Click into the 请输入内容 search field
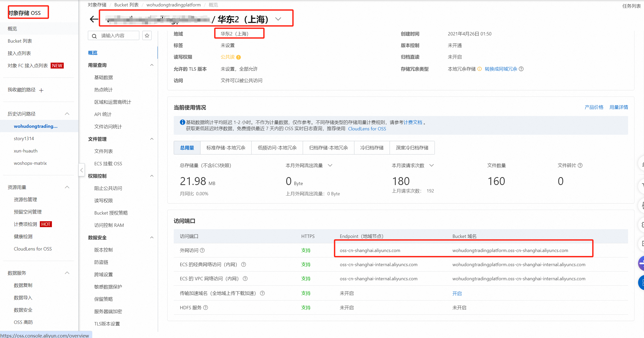This screenshot has width=644, height=338. (x=114, y=36)
